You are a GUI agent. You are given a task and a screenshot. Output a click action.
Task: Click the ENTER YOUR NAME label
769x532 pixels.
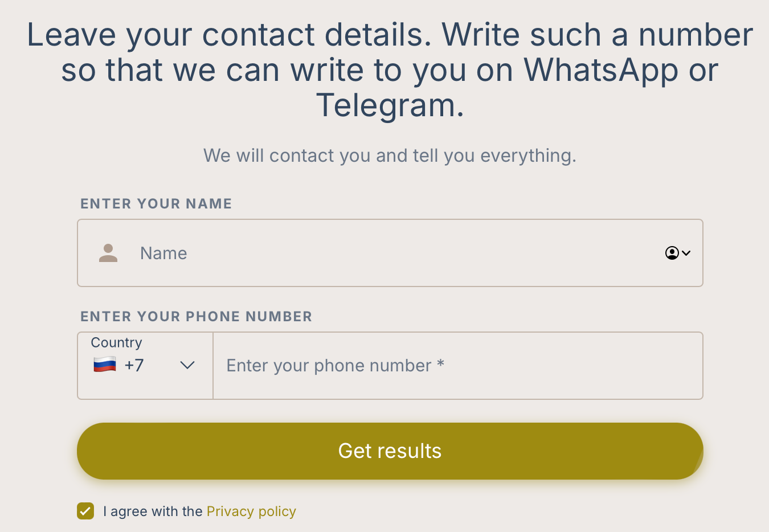[156, 204]
